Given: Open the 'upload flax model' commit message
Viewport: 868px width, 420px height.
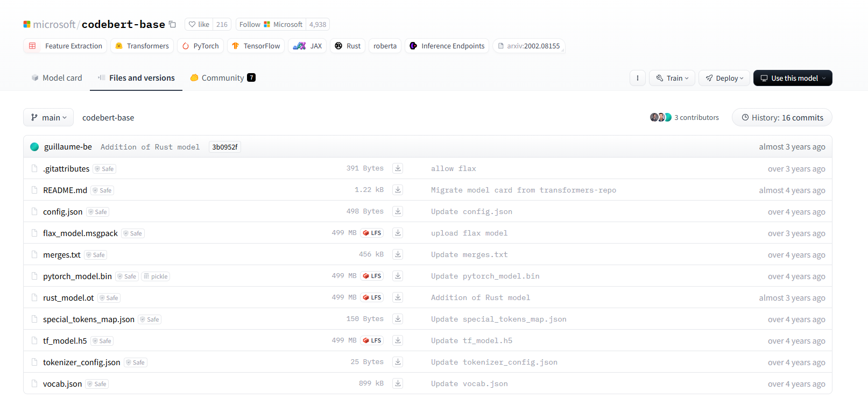Looking at the screenshot, I should (x=469, y=233).
